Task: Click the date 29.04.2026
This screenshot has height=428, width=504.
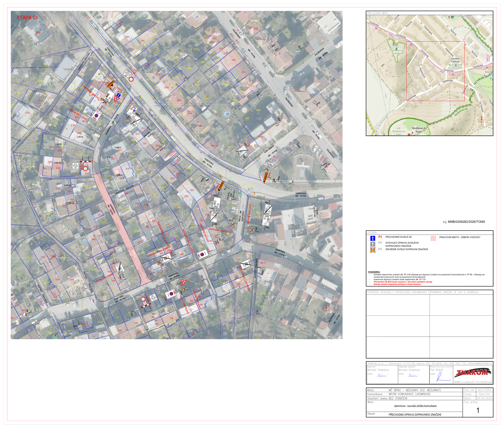Action: [484, 398]
